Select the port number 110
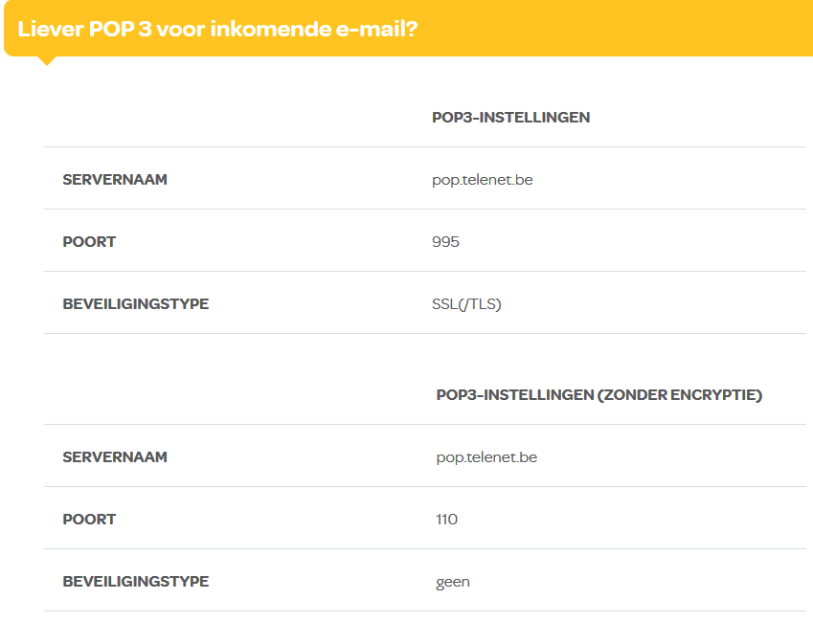The image size is (813, 644). [446, 520]
